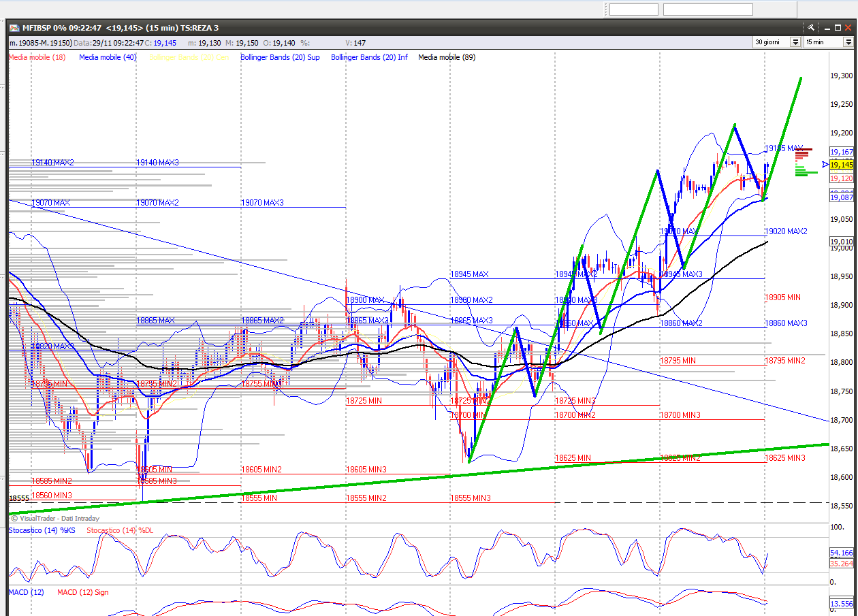Maximize the MFIBSP chart window
The image size is (858, 616).
click(836, 28)
